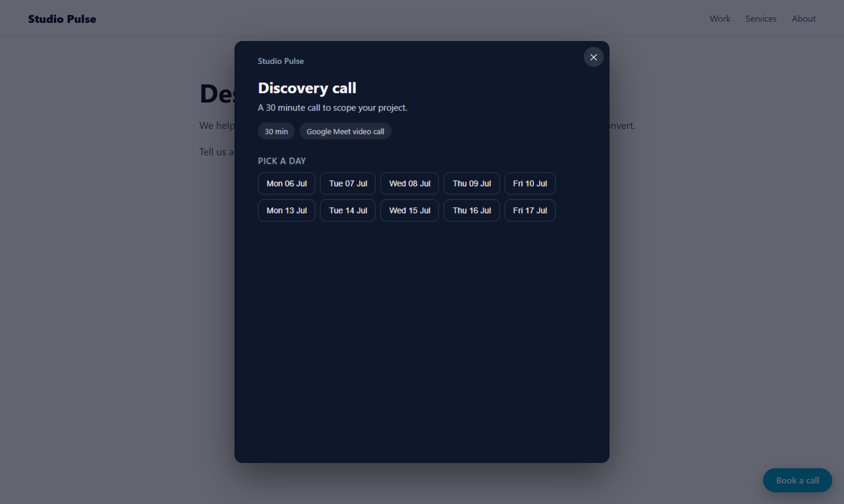Choose Mon 13 Jul for the call

286,211
